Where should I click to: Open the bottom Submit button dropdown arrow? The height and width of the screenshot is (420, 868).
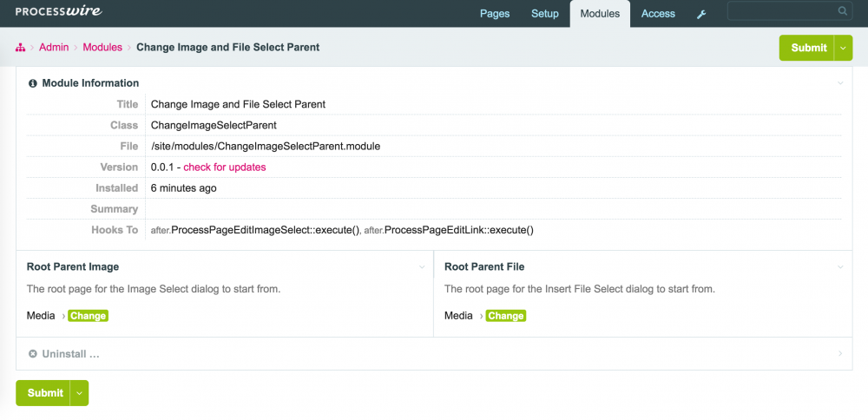pyautogui.click(x=79, y=393)
